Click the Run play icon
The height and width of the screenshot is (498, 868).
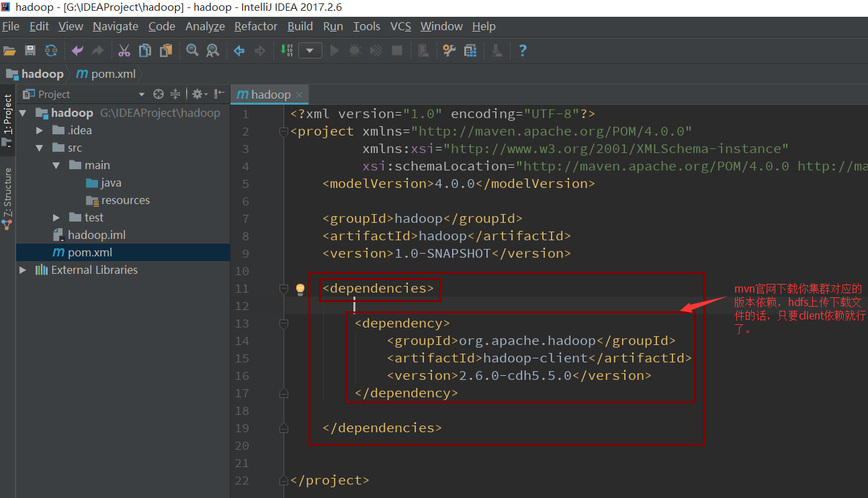click(335, 50)
